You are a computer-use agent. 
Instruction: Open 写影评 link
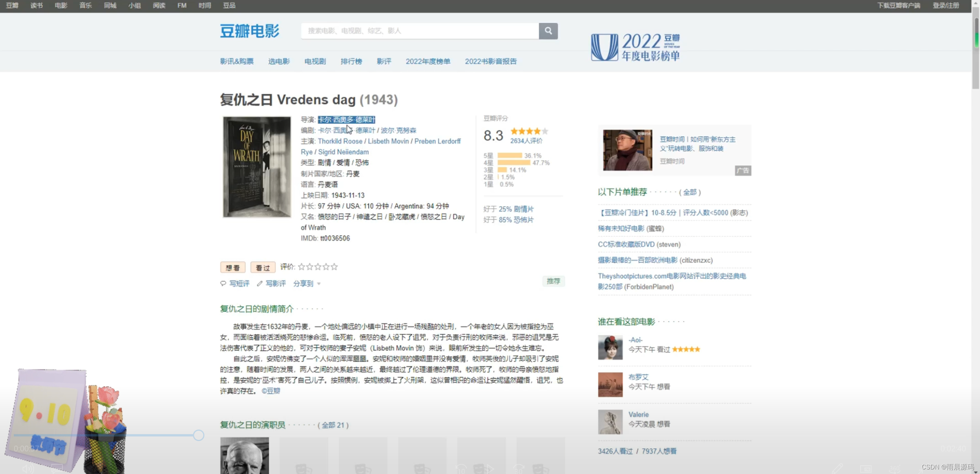tap(276, 284)
